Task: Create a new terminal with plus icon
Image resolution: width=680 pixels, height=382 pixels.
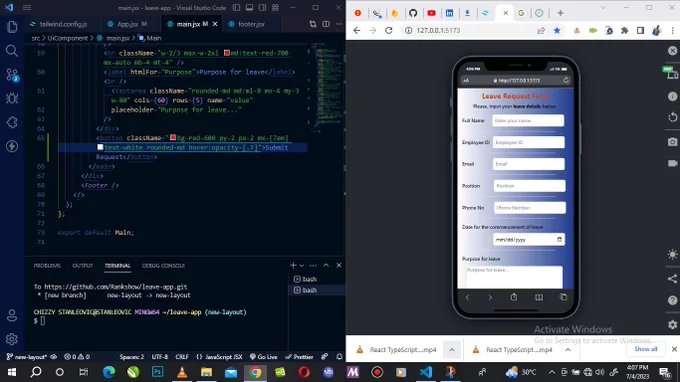Action: [x=293, y=265]
